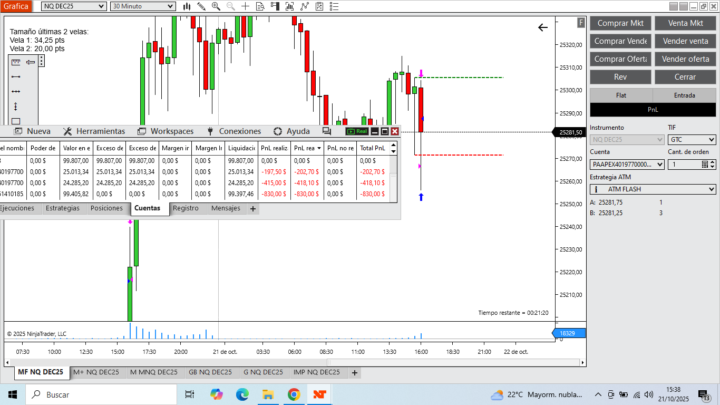
Task: Toggle the ruler drawing tool in floating toolbar
Action: 16,62
